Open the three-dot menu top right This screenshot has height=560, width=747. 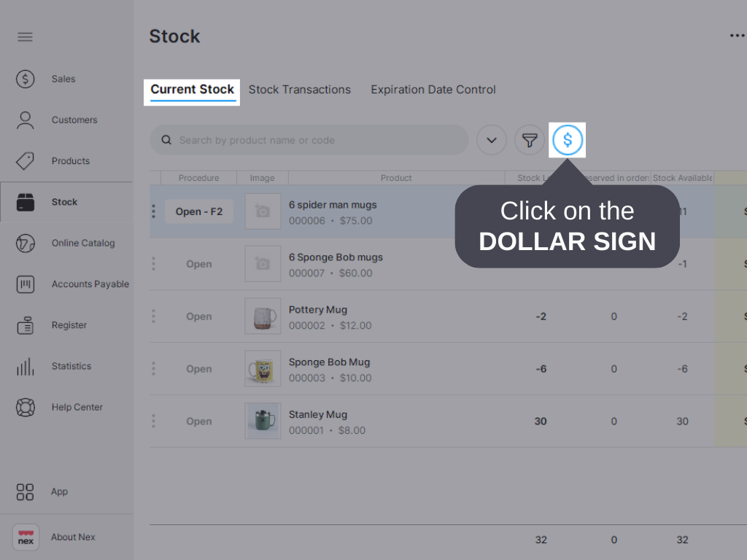tap(736, 35)
